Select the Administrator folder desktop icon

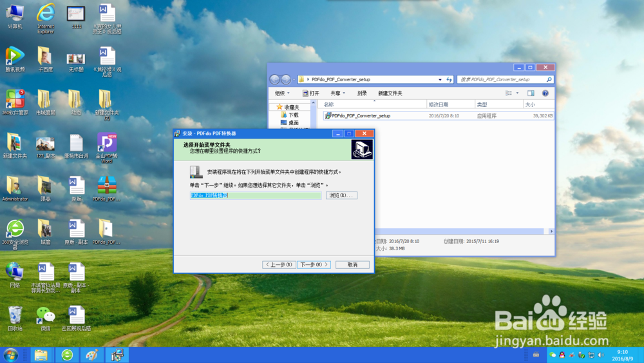pyautogui.click(x=15, y=189)
